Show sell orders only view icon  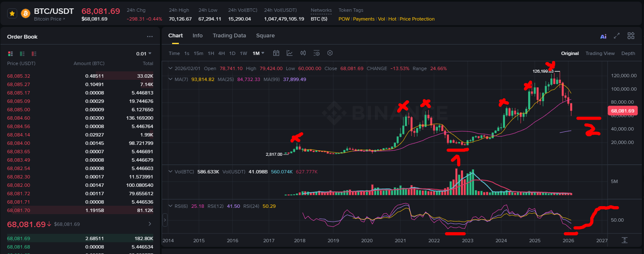[x=34, y=54]
